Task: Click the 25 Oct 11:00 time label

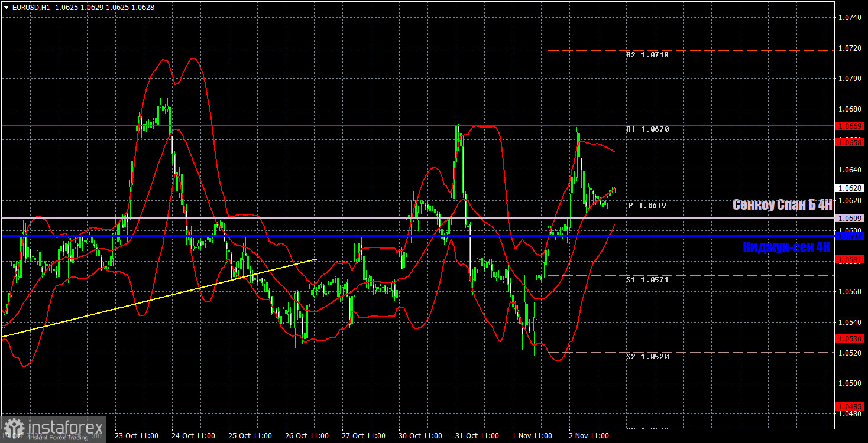Action: click(250, 436)
